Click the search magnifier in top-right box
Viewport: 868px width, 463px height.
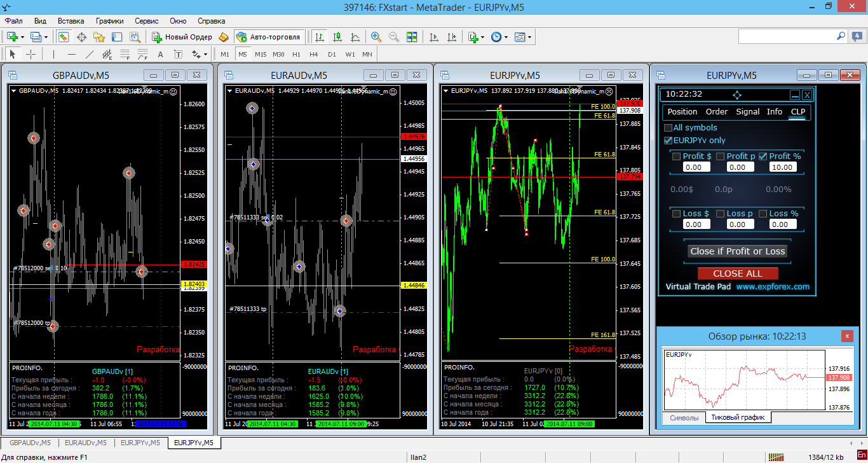coord(841,36)
